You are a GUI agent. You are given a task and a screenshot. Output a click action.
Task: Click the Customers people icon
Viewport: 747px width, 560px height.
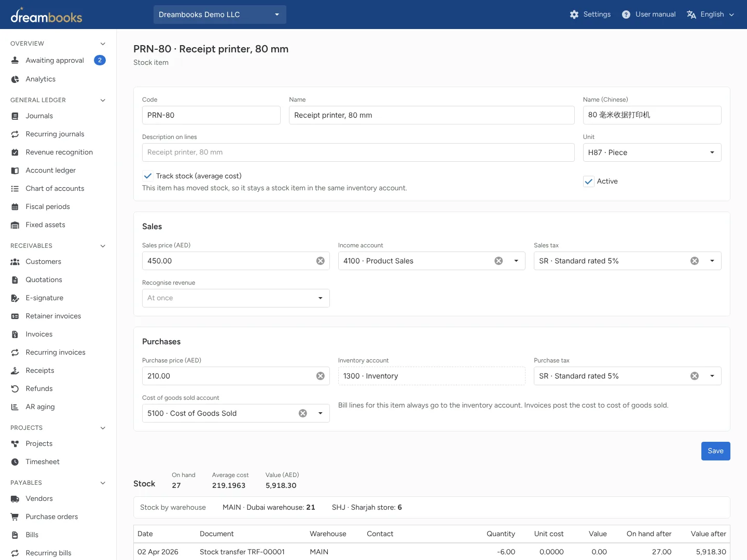coord(15,262)
